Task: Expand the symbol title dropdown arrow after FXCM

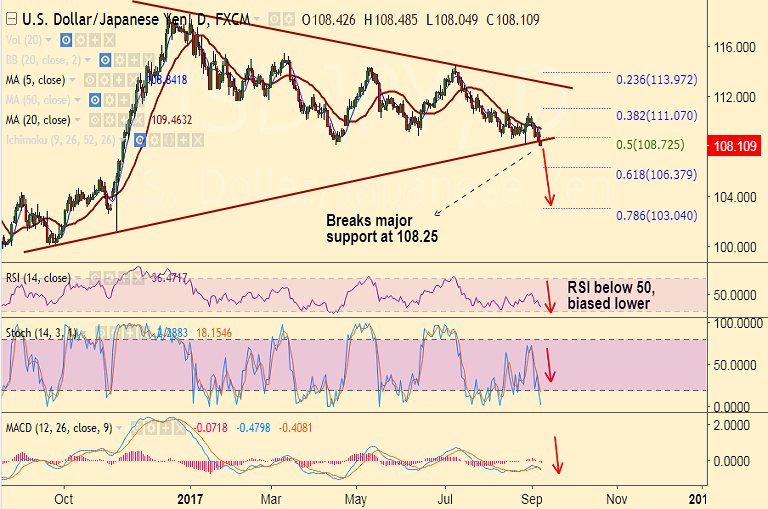Action: click(257, 20)
